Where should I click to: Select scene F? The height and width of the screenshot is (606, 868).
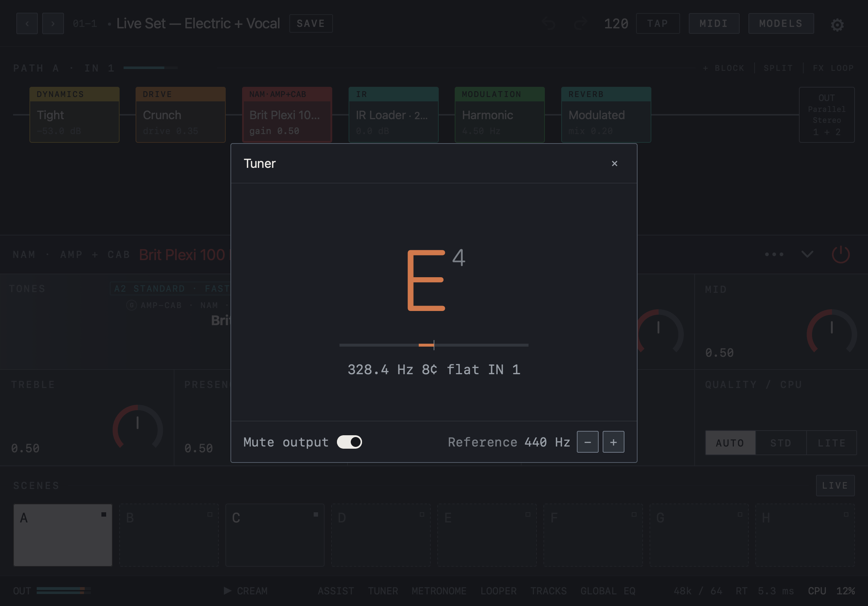593,535
